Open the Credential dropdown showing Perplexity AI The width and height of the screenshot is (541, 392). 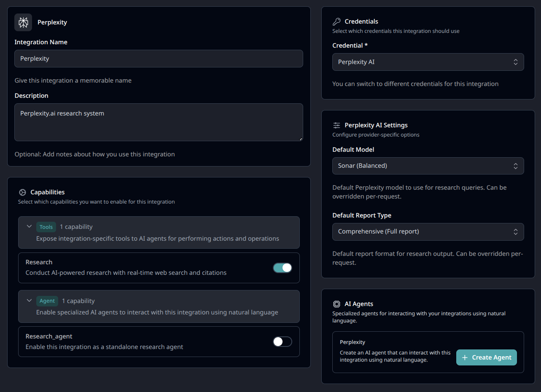(x=428, y=62)
